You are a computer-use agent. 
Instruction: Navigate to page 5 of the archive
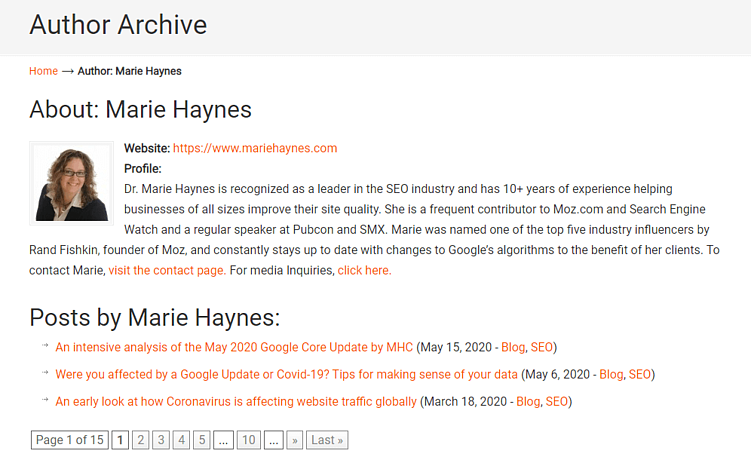click(x=201, y=439)
